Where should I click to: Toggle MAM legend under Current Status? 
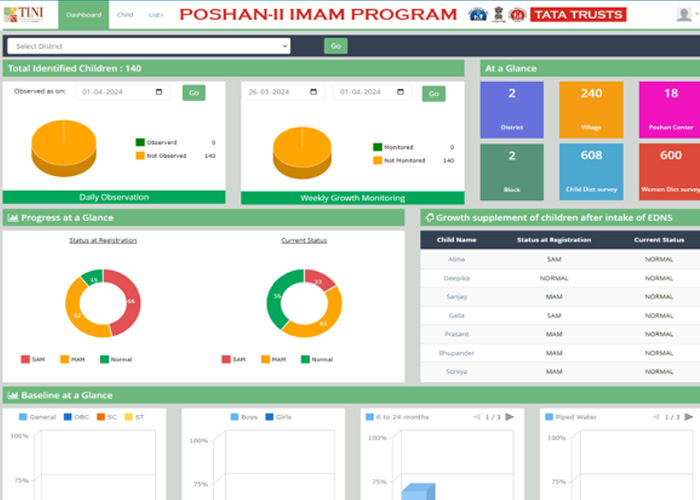[x=273, y=359]
